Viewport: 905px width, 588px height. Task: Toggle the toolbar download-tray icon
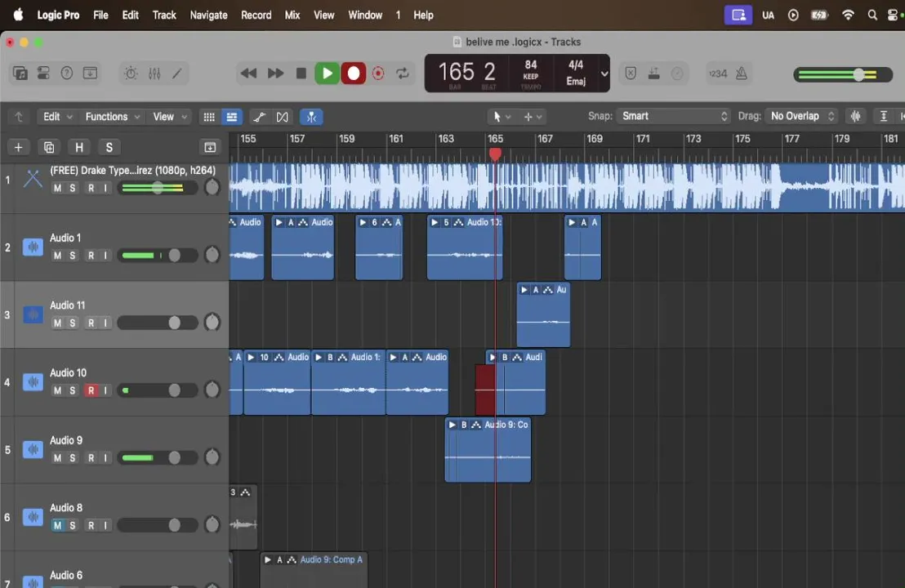point(90,73)
